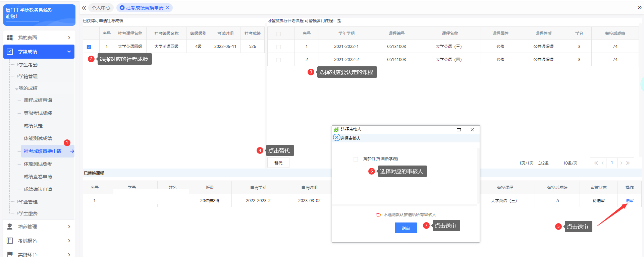Open 等级考试成绩 in the sidebar menu
The image size is (644, 257).
[x=38, y=113]
